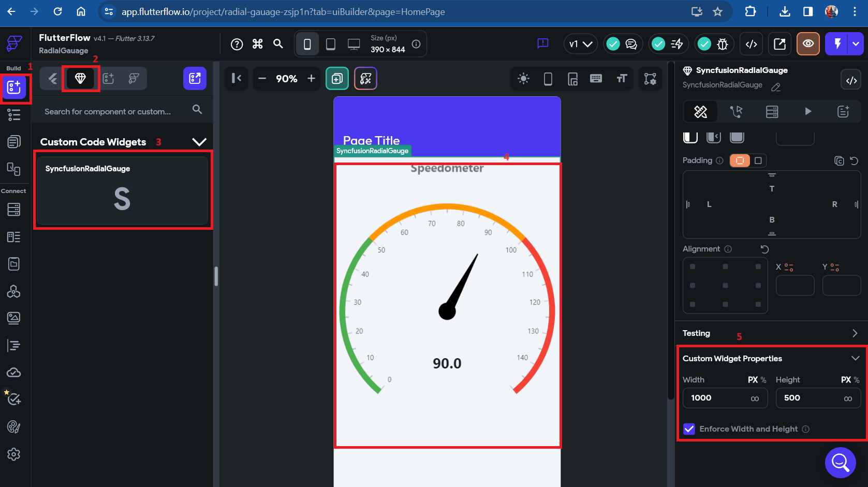Screen dimensions: 868x487
Task: Open project Settings gear in sidebar
Action: 14,454
